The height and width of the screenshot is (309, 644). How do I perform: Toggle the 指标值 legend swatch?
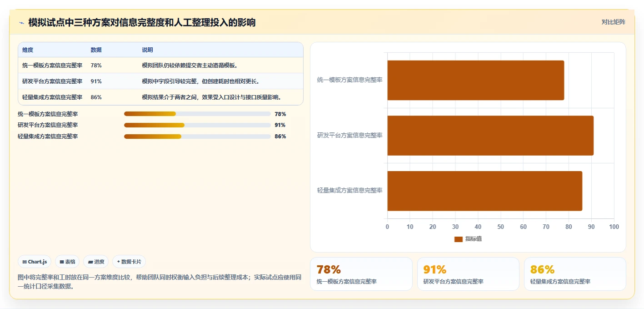[458, 239]
